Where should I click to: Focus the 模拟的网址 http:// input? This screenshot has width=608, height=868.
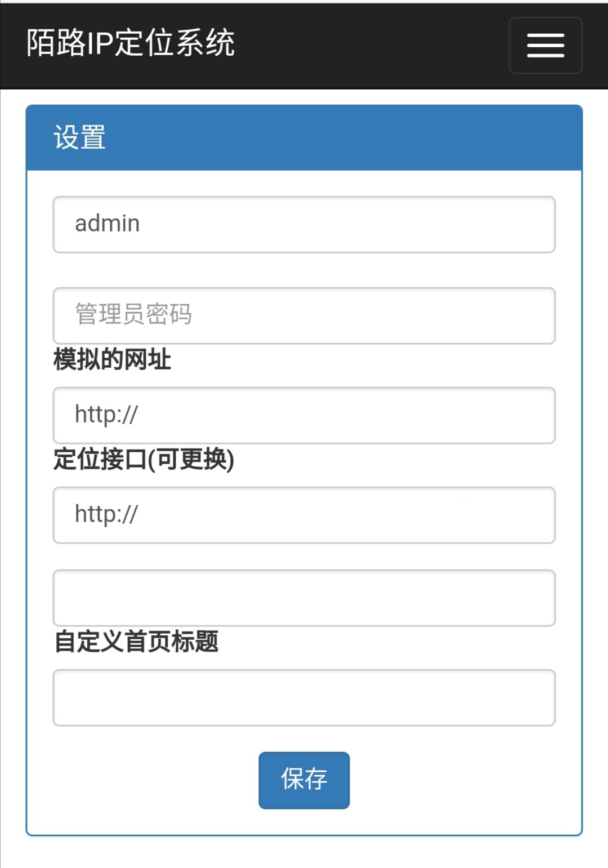click(x=304, y=415)
